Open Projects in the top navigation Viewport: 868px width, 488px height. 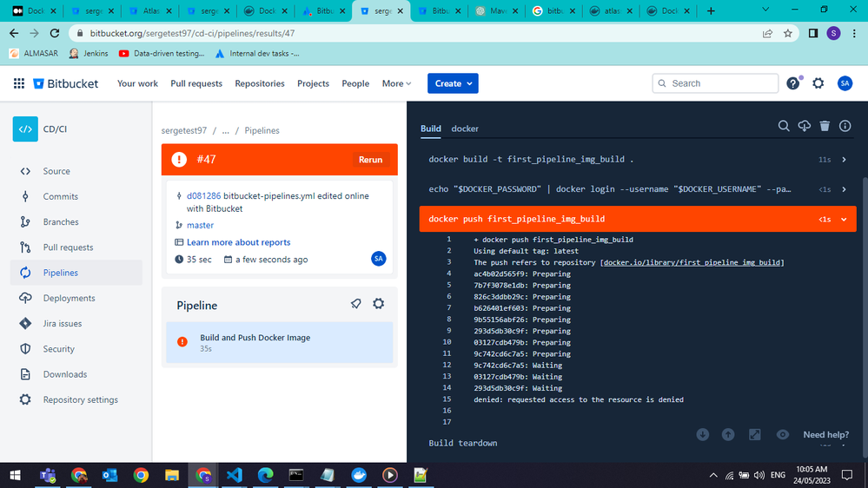pos(313,83)
